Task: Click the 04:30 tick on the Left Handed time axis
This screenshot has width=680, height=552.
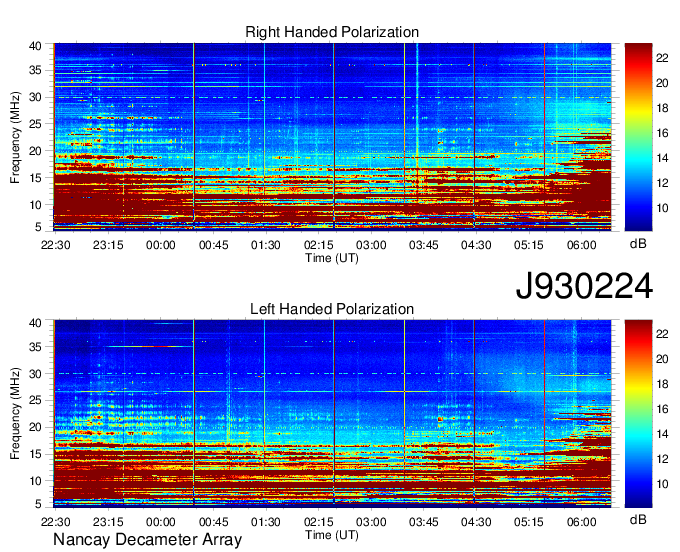Action: pyautogui.click(x=476, y=522)
